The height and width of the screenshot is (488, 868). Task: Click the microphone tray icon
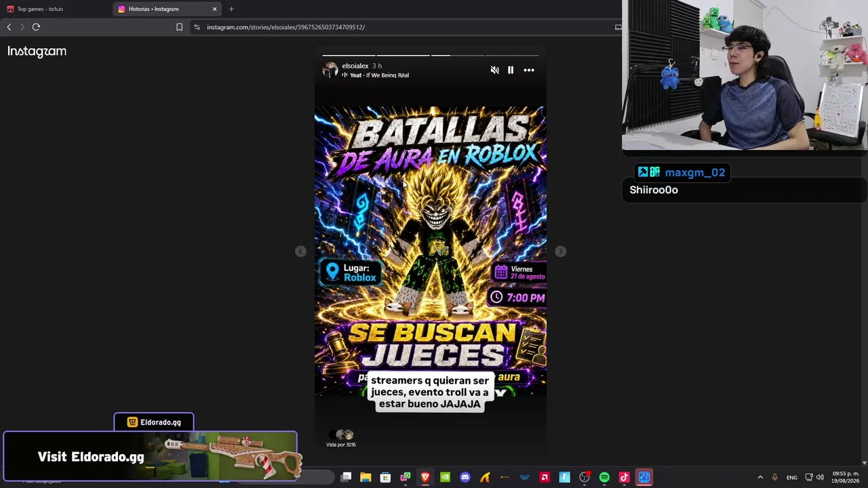(x=774, y=477)
